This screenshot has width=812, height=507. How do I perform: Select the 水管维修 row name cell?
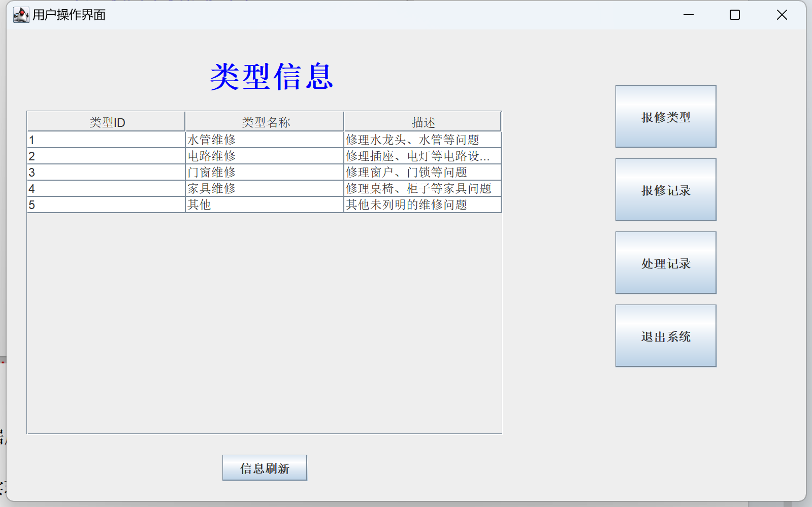[264, 140]
